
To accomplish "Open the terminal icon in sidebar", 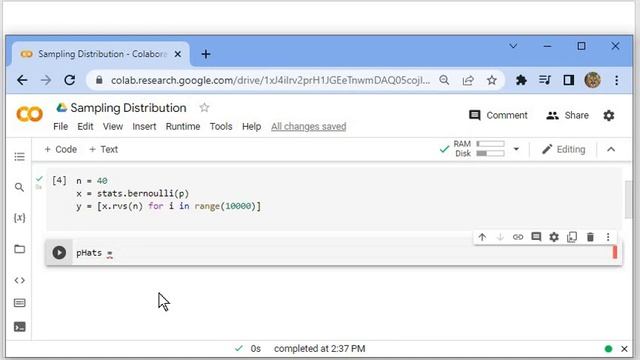I will click(19, 327).
